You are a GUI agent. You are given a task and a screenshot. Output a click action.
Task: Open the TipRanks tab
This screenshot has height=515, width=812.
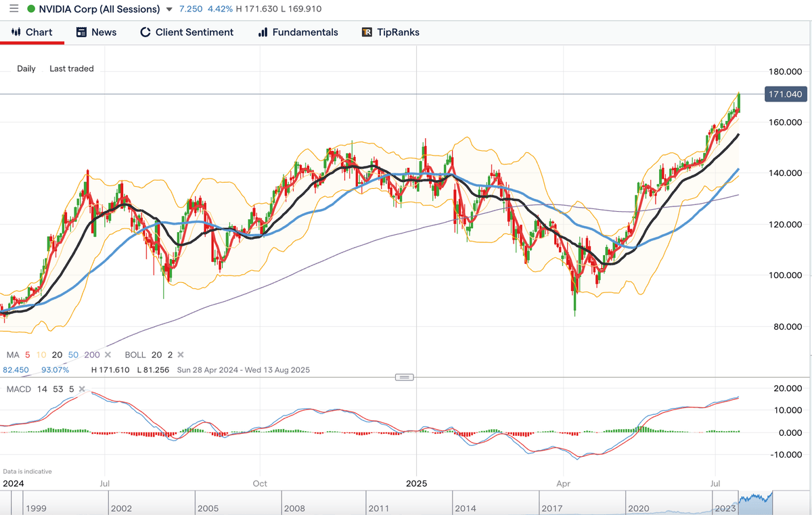[x=390, y=32]
